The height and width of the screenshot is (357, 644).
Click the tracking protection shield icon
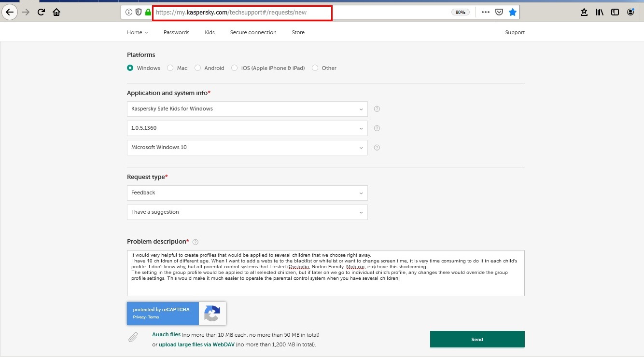click(x=139, y=12)
